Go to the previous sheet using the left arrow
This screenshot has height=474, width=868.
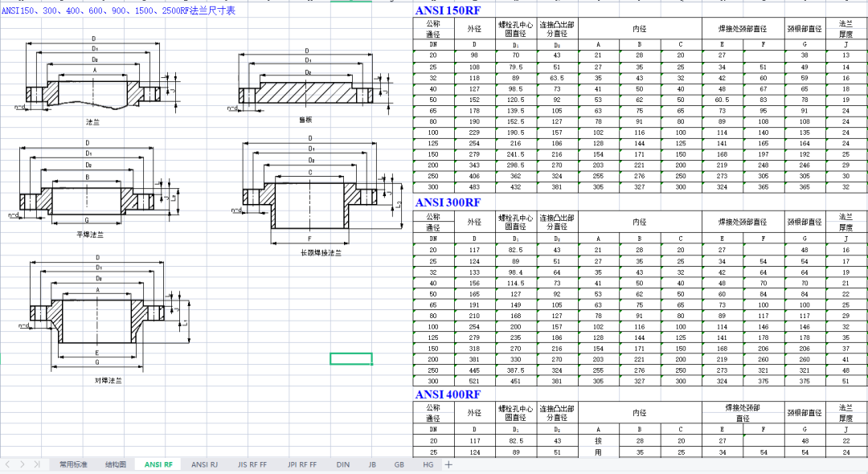(8, 464)
